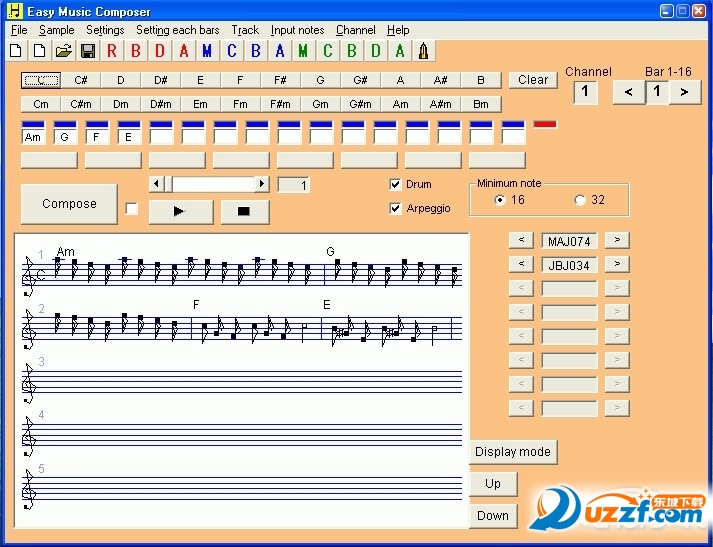Click the chord slot containing G
Viewport: 713px width, 547px height.
[65, 137]
